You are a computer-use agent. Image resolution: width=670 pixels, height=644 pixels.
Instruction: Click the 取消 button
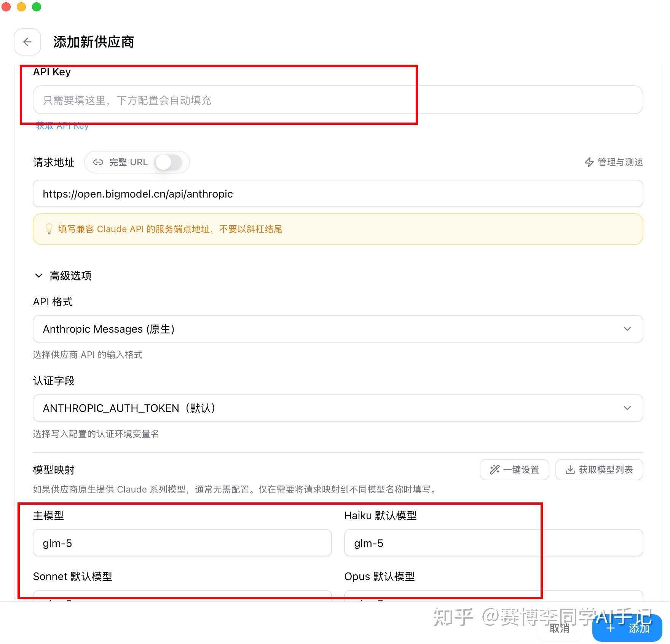coord(559,628)
